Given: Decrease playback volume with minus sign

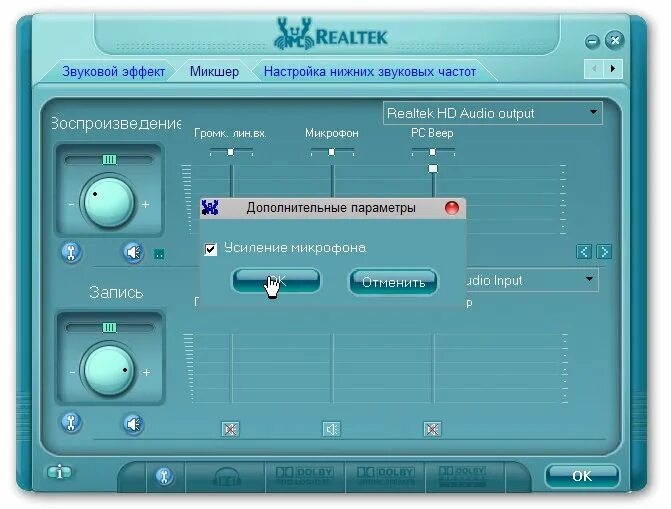Looking at the screenshot, I should coord(71,205).
